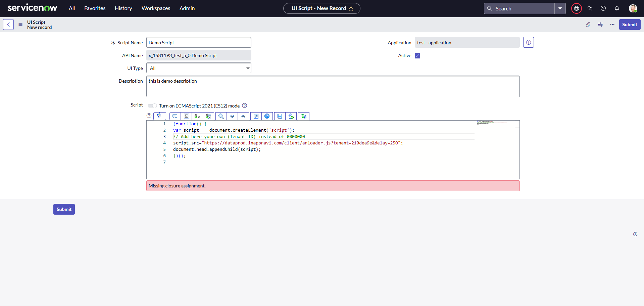Image resolution: width=644 pixels, height=306 pixels.
Task: Open search with the magnifier icon
Action: point(221,116)
